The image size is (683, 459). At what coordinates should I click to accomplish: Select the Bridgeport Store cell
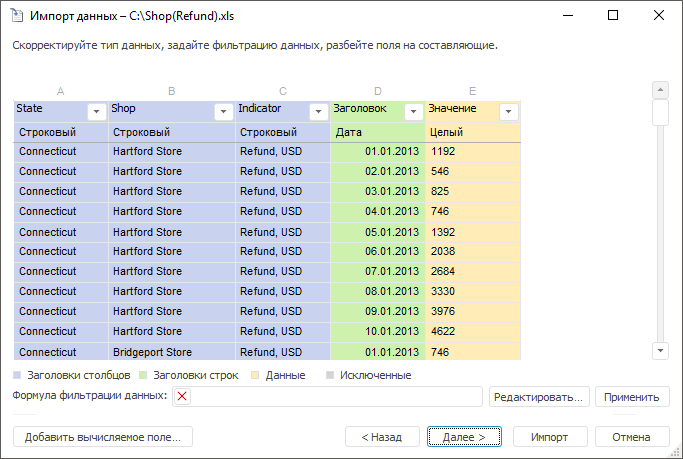(152, 352)
